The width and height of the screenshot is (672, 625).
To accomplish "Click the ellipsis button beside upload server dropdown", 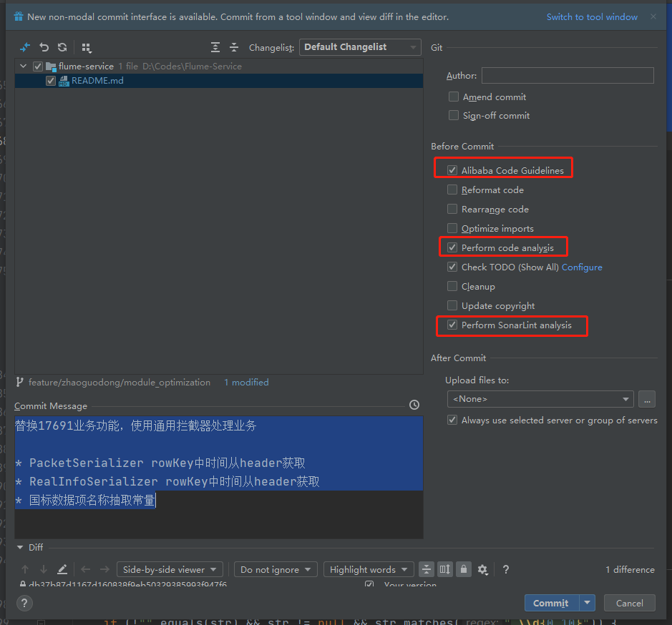I will coord(647,399).
